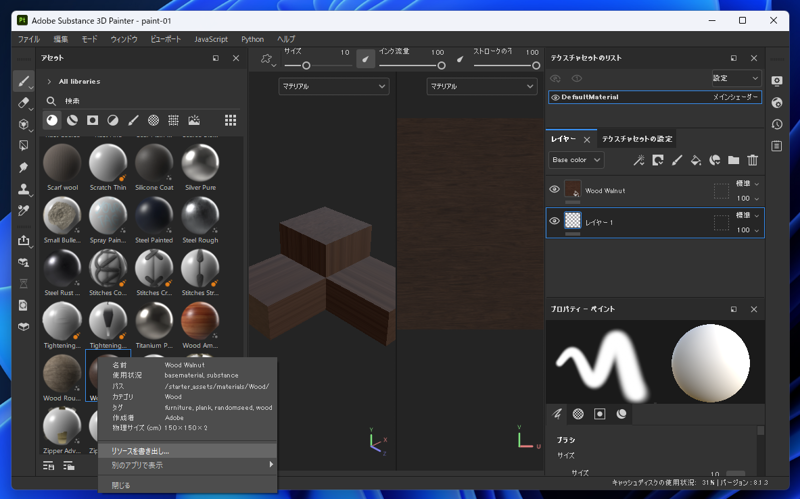
Task: Open the log panel icon on right sidebar
Action: tap(777, 146)
